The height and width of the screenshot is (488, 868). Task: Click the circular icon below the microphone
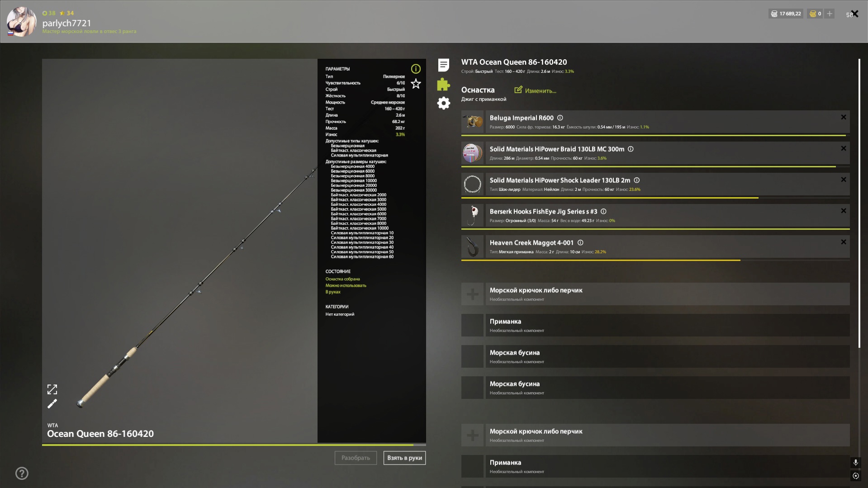coord(855,476)
